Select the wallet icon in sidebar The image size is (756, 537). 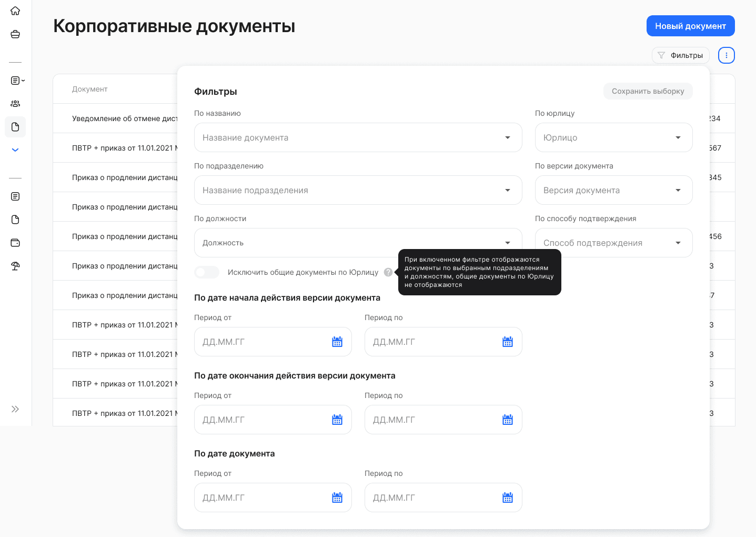15,243
